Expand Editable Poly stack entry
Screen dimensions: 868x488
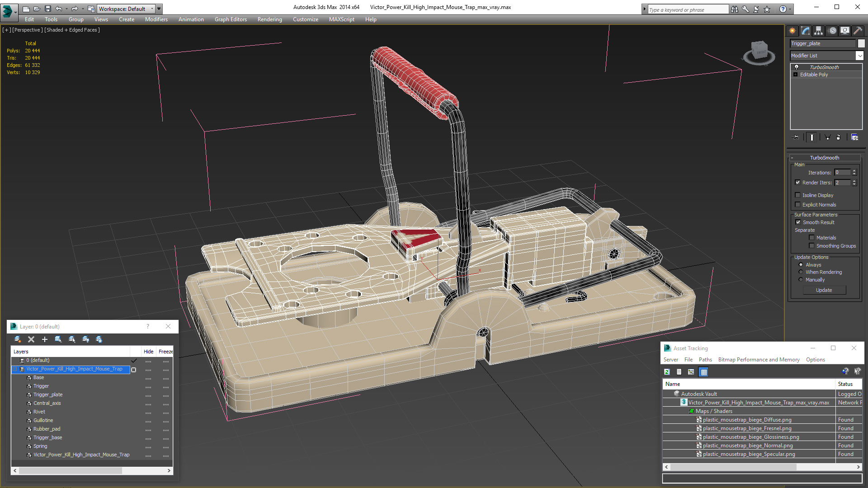(796, 75)
